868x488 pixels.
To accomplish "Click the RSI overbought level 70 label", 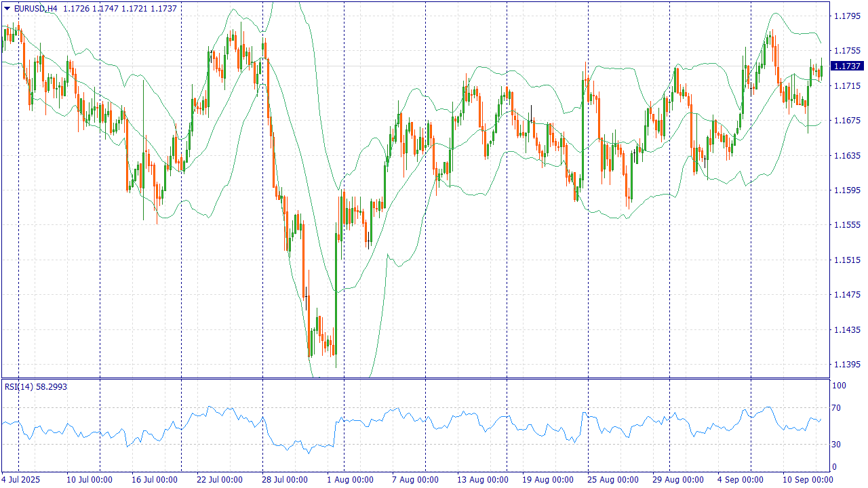I will [837, 408].
